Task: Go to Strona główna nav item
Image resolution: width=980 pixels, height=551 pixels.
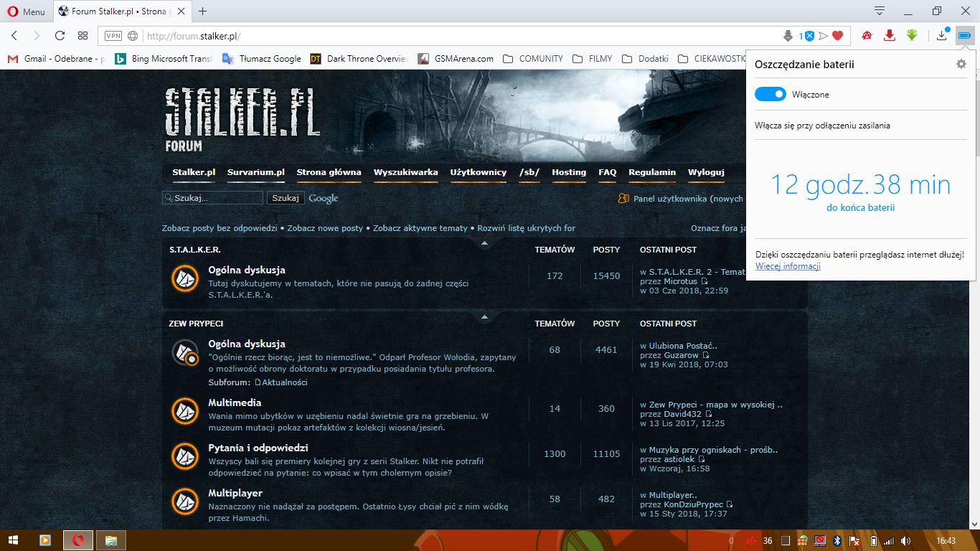Action: point(329,172)
